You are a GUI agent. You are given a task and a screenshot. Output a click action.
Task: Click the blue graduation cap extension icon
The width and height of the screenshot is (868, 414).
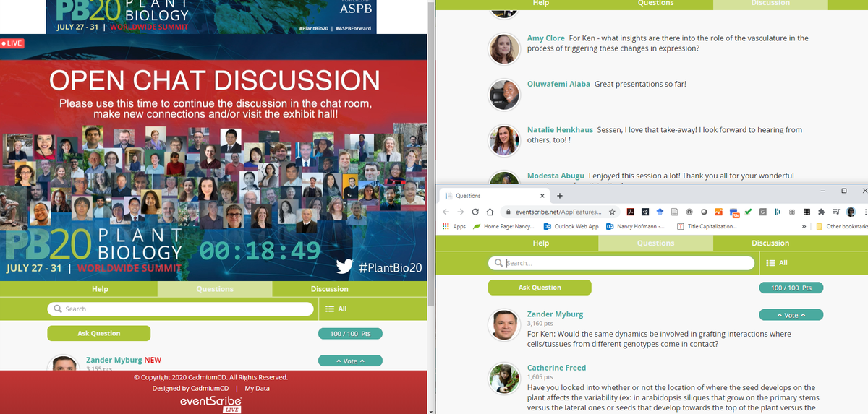click(660, 212)
